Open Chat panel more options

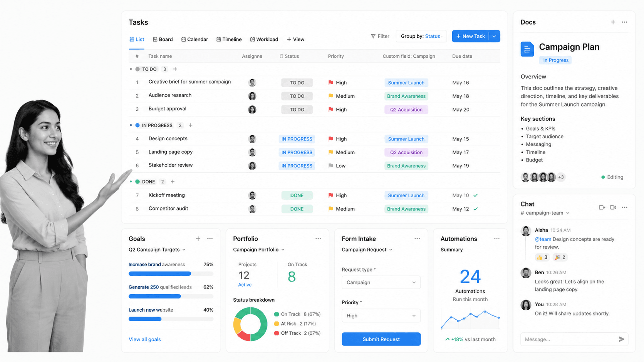tap(624, 207)
